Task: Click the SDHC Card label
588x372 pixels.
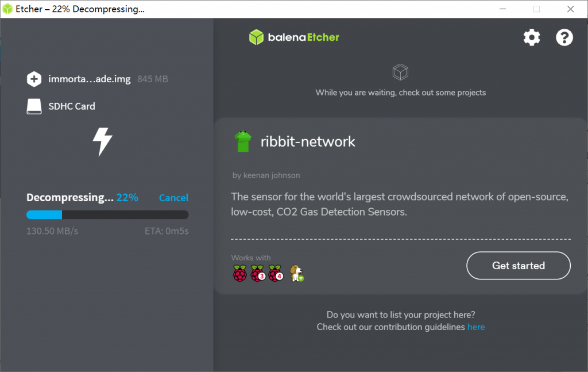Action: 72,106
